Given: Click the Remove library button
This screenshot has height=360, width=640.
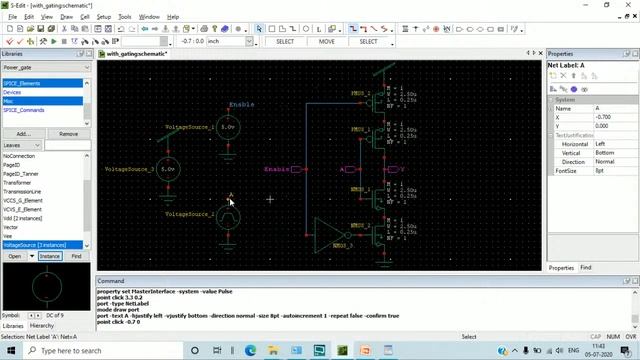Looking at the screenshot, I should 68,134.
